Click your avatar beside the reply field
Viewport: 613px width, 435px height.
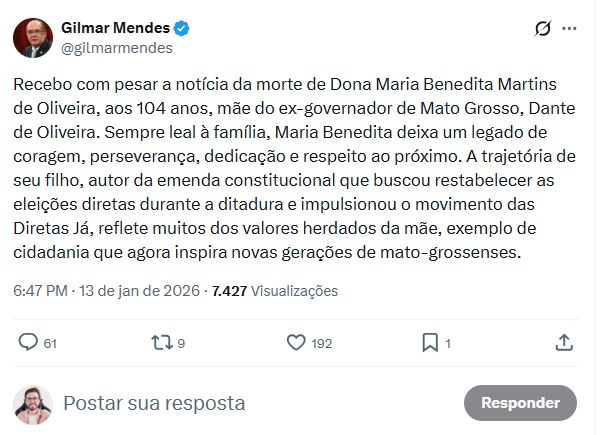pos(33,404)
